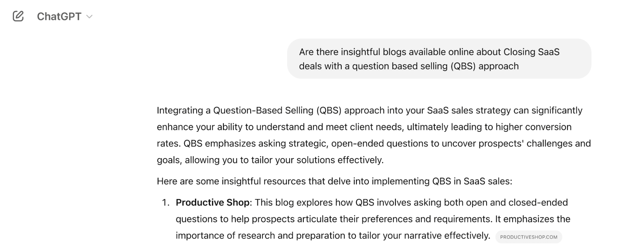Click the line starting "goals, allowing you"
Image resolution: width=644 pixels, height=249 pixels.
click(270, 160)
